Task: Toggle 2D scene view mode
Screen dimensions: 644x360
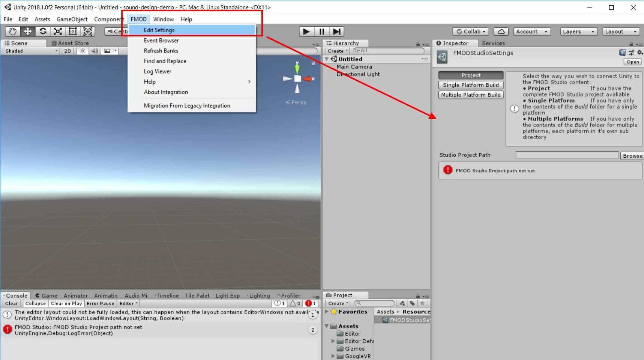Action: click(x=68, y=51)
